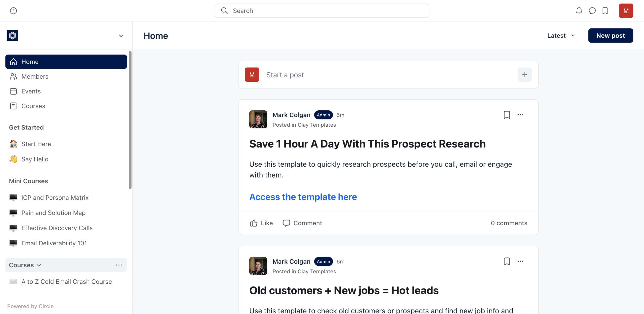This screenshot has height=314, width=644.
Task: Go to Members in sidebar
Action: tap(35, 76)
